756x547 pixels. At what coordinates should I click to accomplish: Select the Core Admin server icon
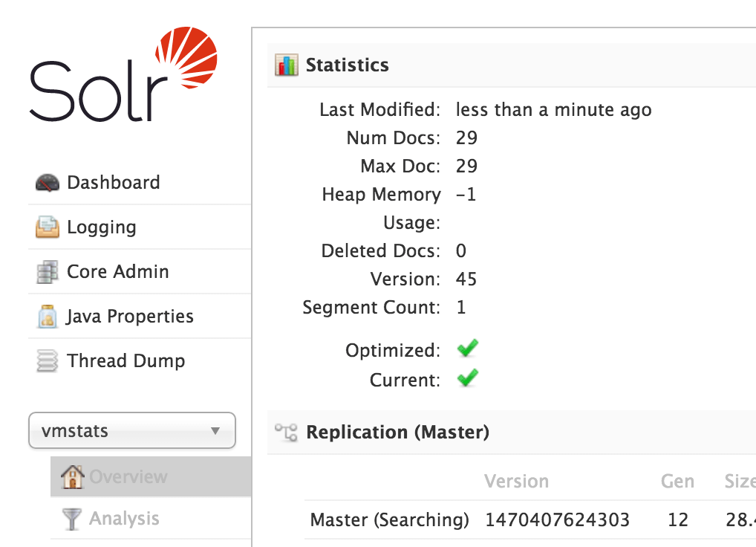(48, 271)
